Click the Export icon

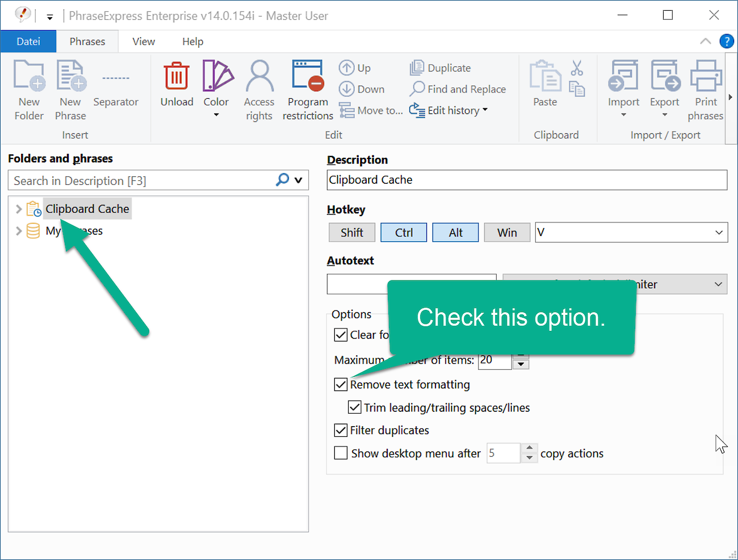665,75
